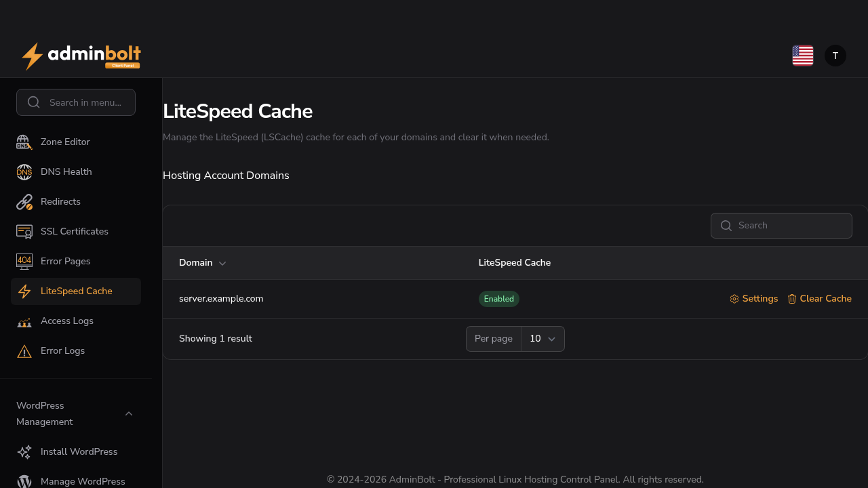The image size is (868, 488).
Task: Open the Per page 10 dropdown
Action: coord(542,339)
